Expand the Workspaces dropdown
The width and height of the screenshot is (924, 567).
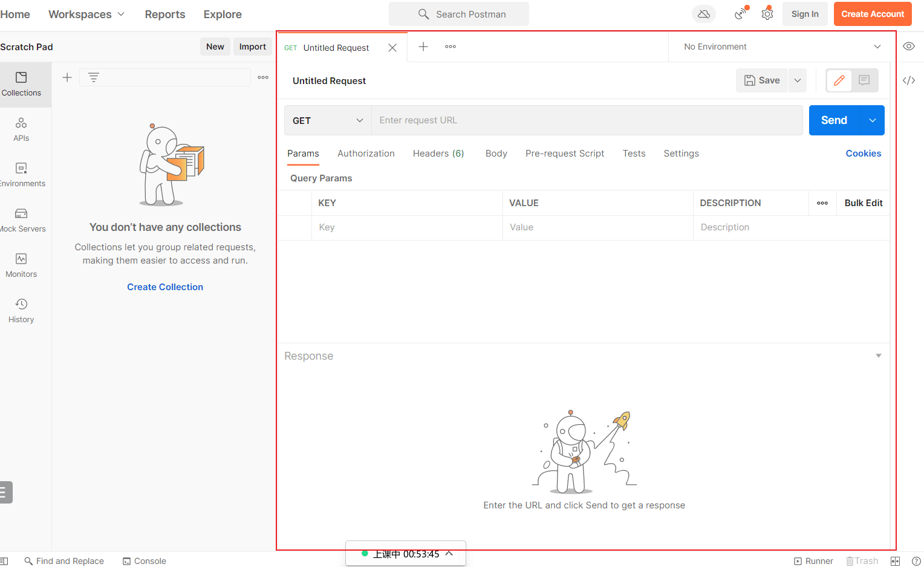coord(86,14)
